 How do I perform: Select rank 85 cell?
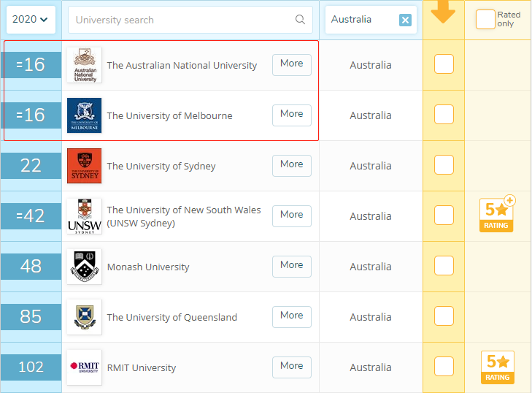(x=31, y=317)
